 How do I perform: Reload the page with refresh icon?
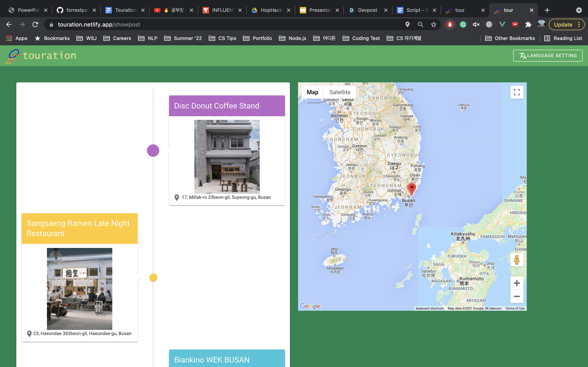tap(35, 24)
